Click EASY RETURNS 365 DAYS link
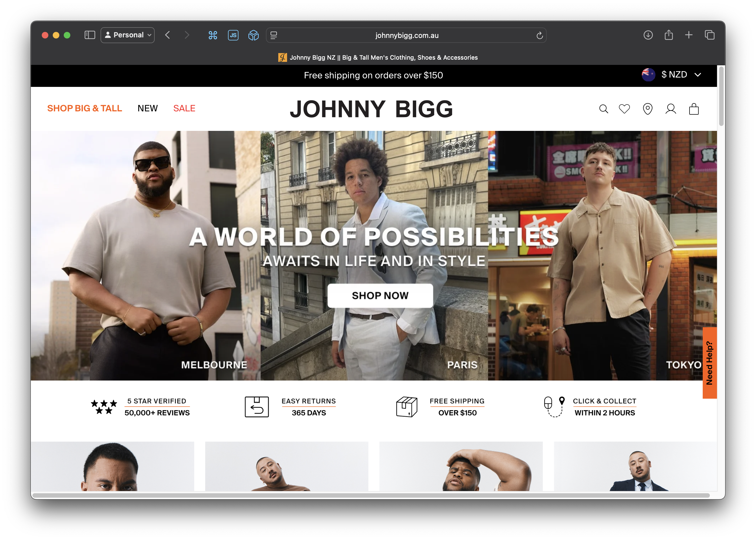This screenshot has height=540, width=756. tap(308, 407)
